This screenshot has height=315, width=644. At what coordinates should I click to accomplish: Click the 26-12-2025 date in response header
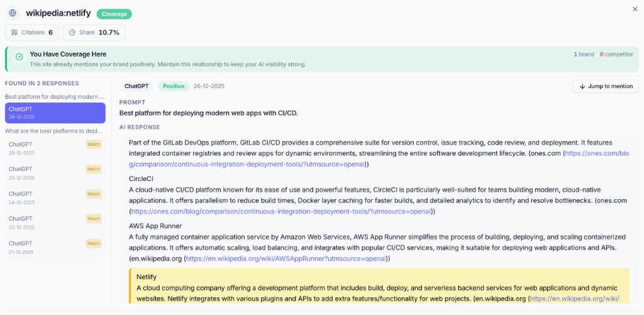tap(209, 86)
